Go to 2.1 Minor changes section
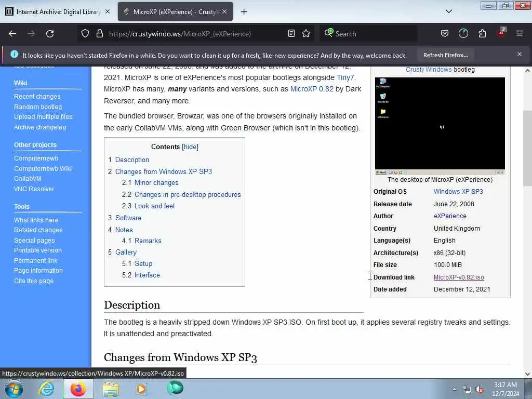The height and width of the screenshot is (399, 532). click(x=156, y=182)
